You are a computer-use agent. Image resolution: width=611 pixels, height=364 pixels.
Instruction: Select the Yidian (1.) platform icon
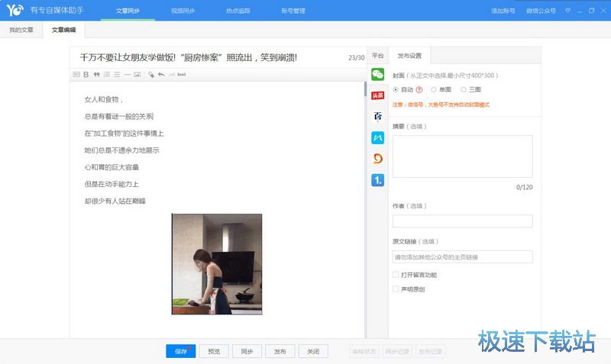click(x=377, y=180)
